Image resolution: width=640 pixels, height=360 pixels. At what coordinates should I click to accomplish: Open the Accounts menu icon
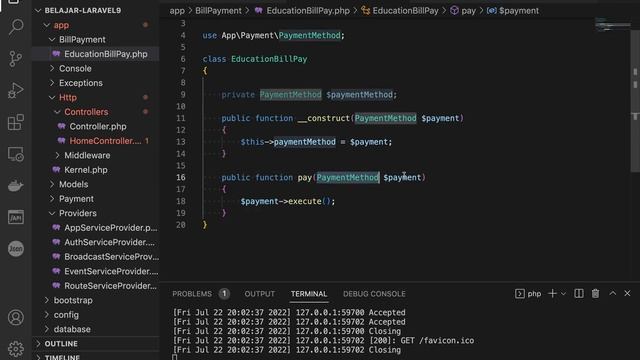pos(16,317)
